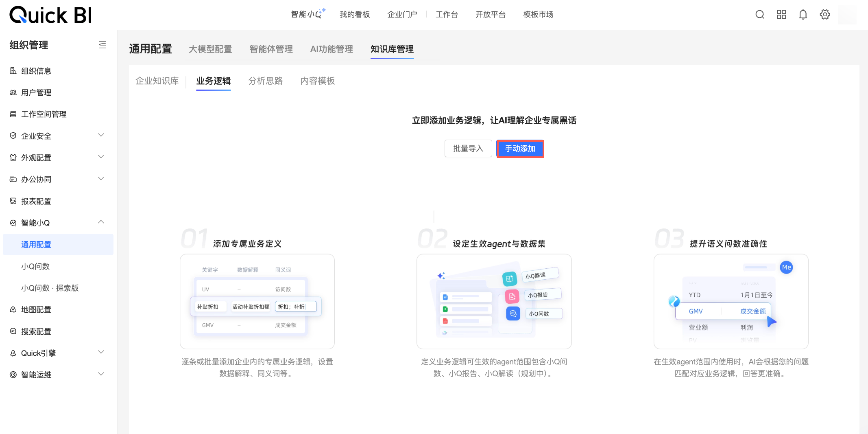The image size is (868, 434).
Task: Click the 外观配置 shirt icon
Action: pos(13,158)
